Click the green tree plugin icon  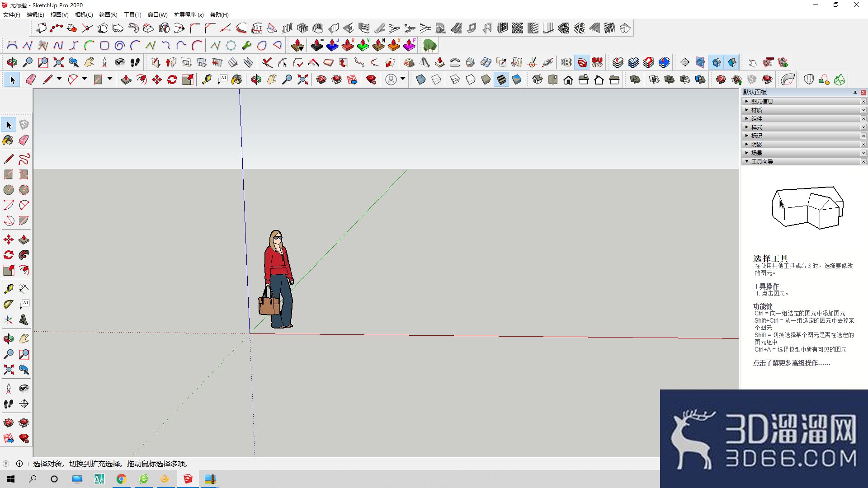click(430, 45)
